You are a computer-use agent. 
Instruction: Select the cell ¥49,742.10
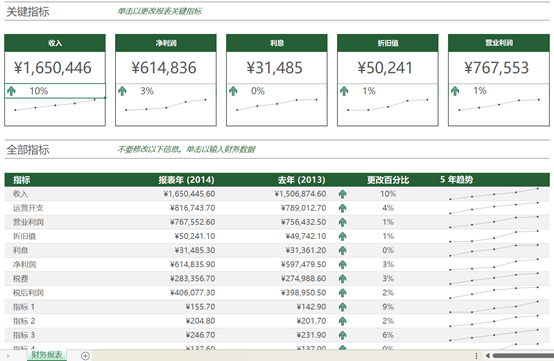[x=306, y=236]
